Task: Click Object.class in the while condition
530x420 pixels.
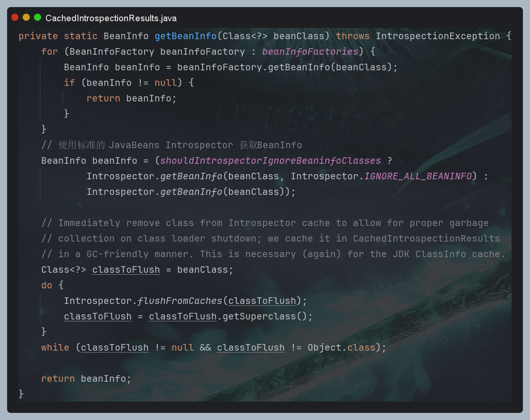Action: click(x=342, y=347)
